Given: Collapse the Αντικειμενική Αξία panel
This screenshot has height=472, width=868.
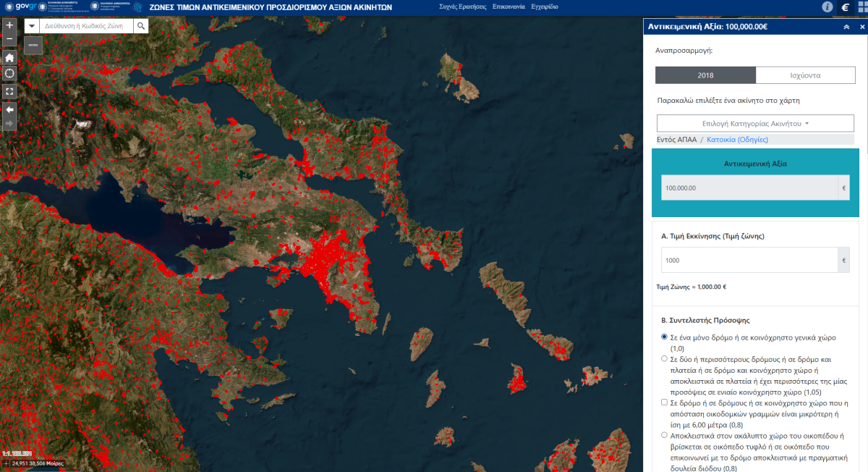Looking at the screenshot, I should coord(846,27).
